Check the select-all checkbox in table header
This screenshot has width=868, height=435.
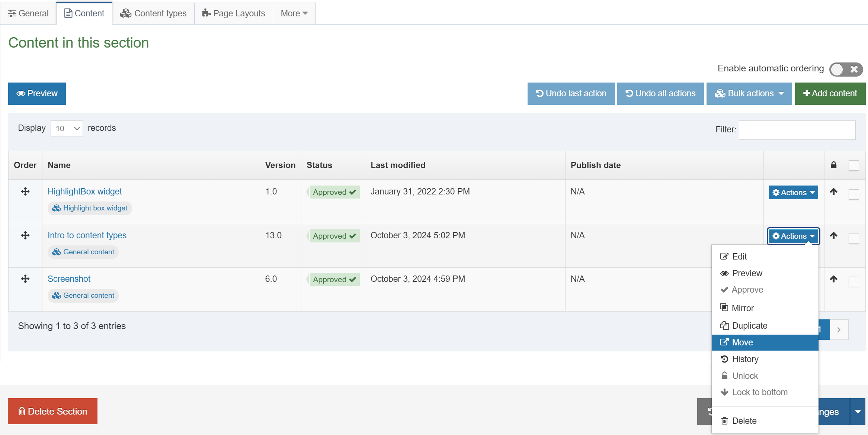pos(853,165)
